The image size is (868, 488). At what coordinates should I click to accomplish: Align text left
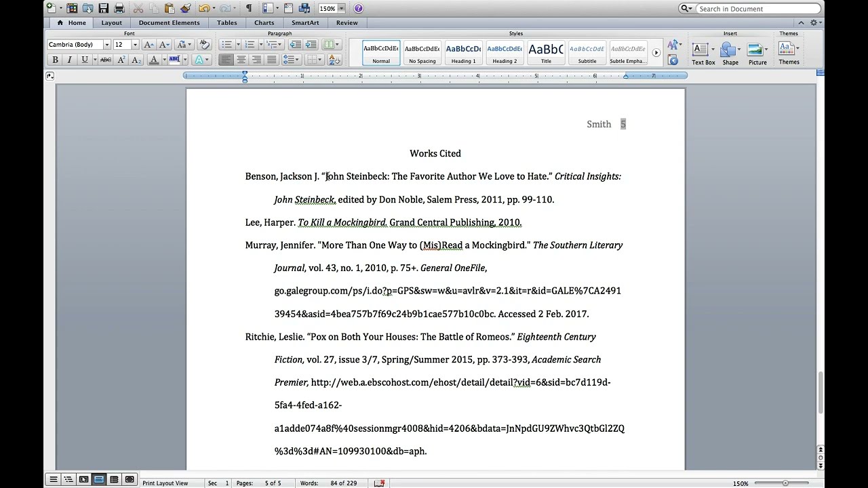point(226,60)
